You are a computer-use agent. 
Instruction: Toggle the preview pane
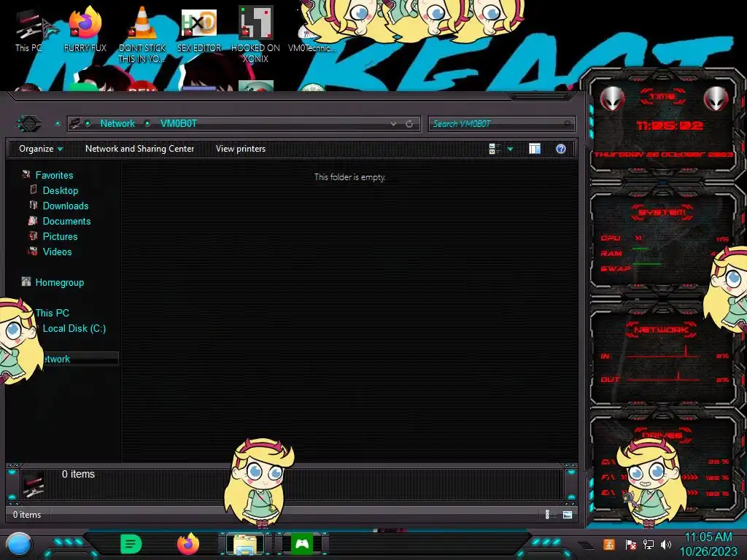coord(535,149)
